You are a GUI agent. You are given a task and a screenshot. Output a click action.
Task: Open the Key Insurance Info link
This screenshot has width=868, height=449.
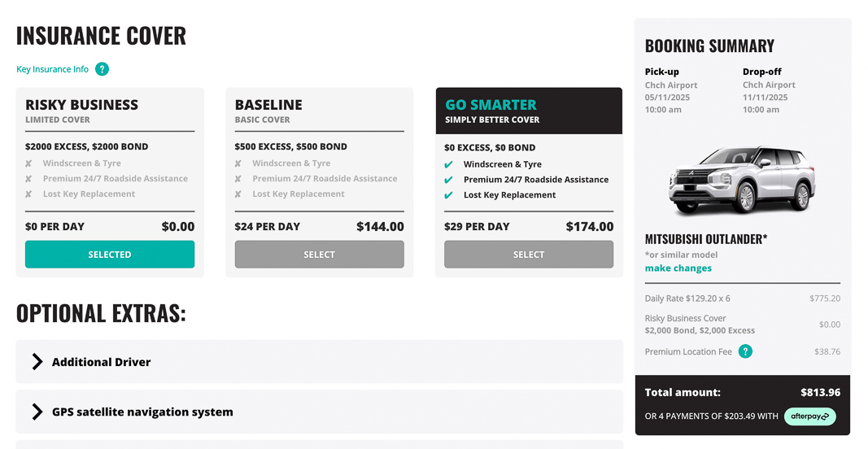(53, 69)
